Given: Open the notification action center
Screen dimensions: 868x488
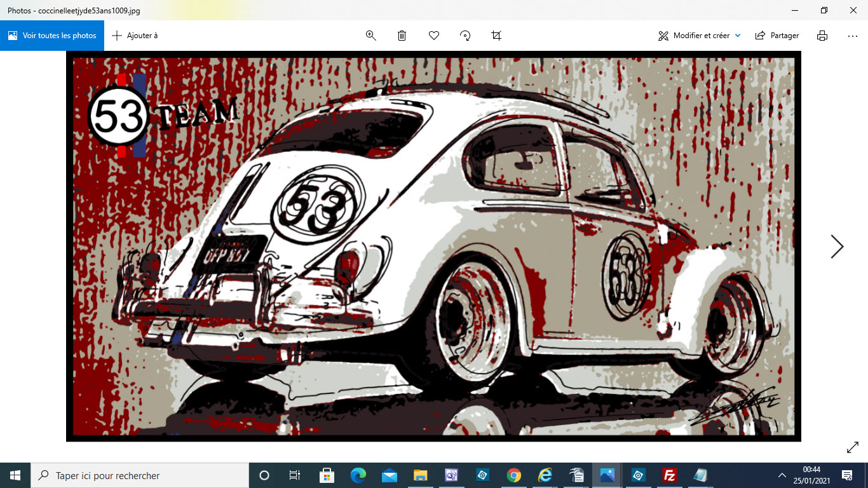Looking at the screenshot, I should point(847,475).
